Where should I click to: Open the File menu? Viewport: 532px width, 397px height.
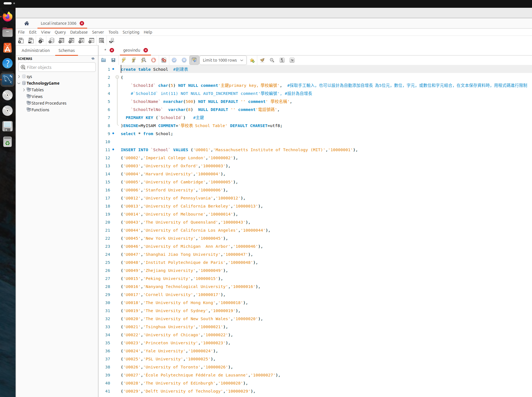tap(21, 32)
